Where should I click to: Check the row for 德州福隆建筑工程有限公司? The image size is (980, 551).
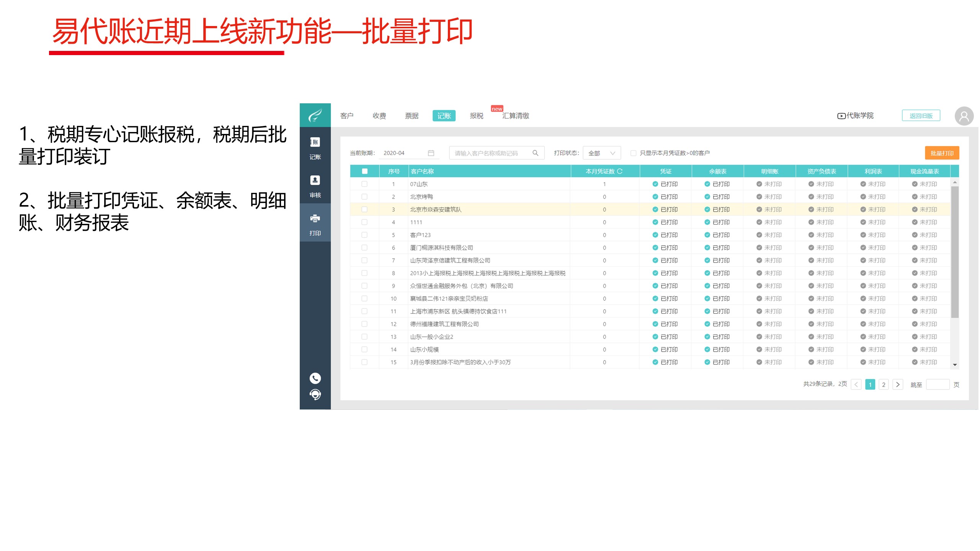364,324
